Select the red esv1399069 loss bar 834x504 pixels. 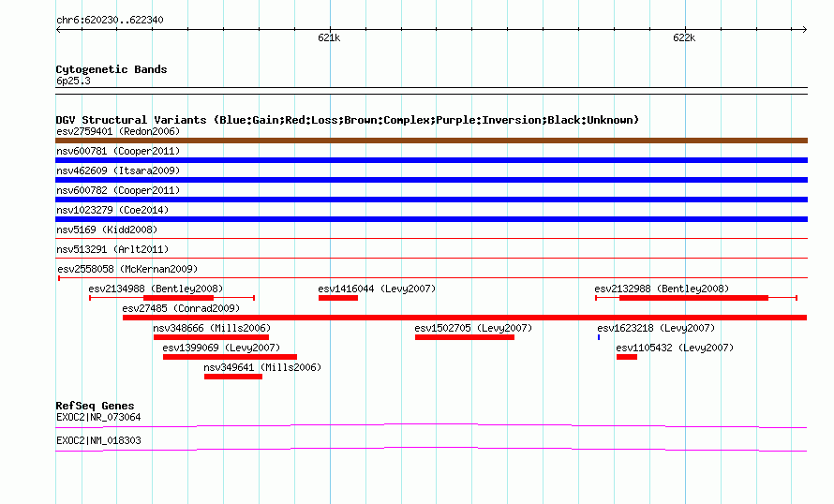(x=231, y=357)
